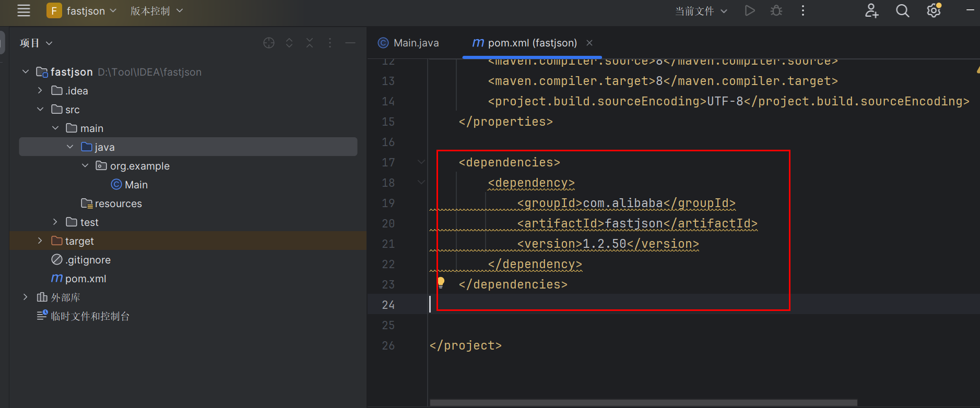Open the Code With Me add-user icon
This screenshot has width=980, height=408.
871,10
